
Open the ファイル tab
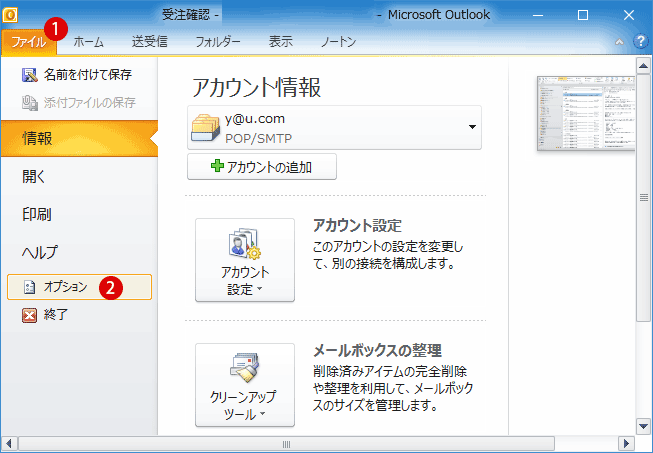point(29,42)
